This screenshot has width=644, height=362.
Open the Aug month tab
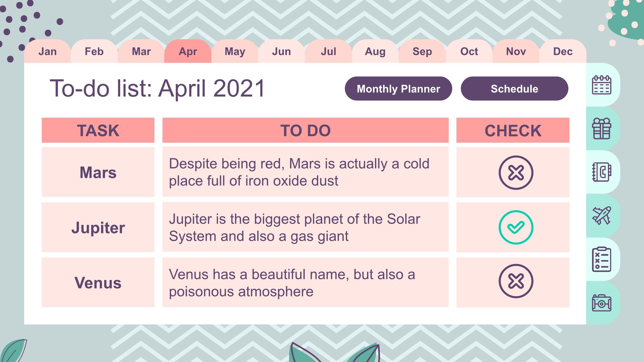375,51
